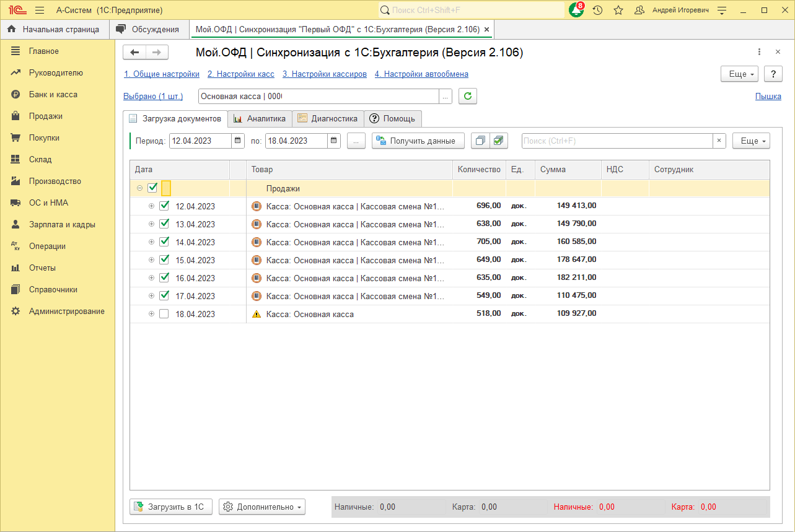The width and height of the screenshot is (795, 532).
Task: Click the period selection ellipsis button
Action: (356, 141)
